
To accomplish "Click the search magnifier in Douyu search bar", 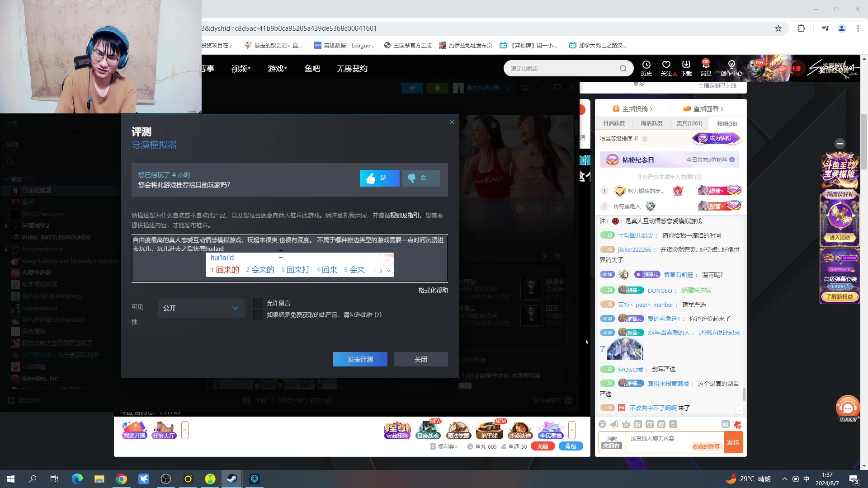I will click(623, 68).
